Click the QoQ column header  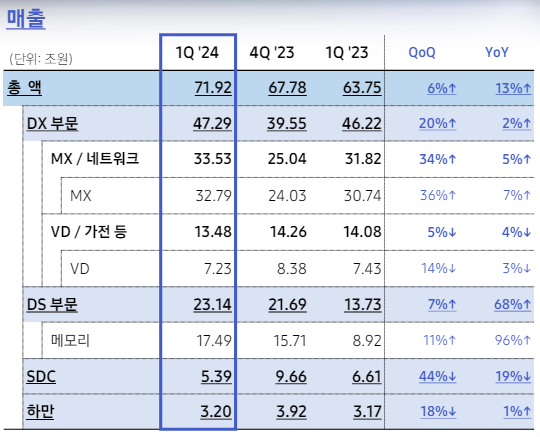point(422,53)
